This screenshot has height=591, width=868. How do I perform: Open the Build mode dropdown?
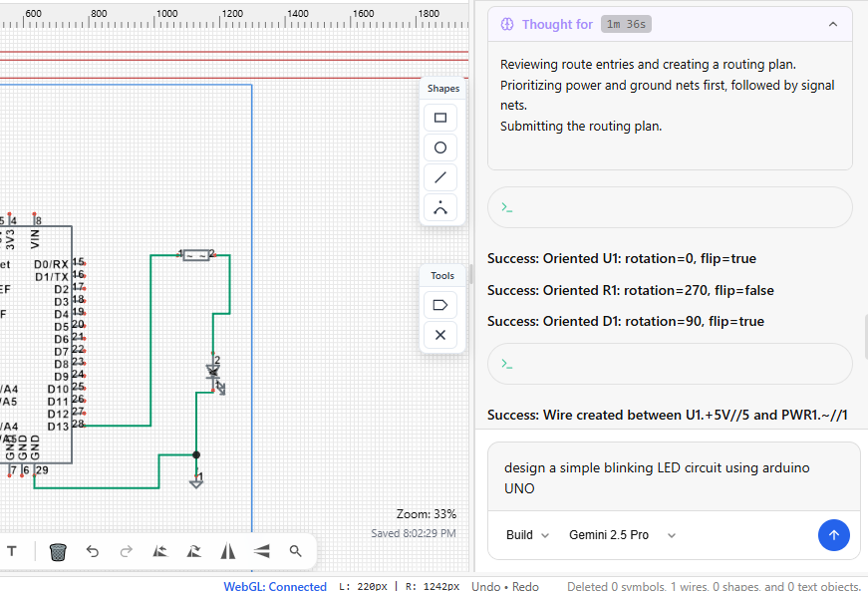[526, 534]
